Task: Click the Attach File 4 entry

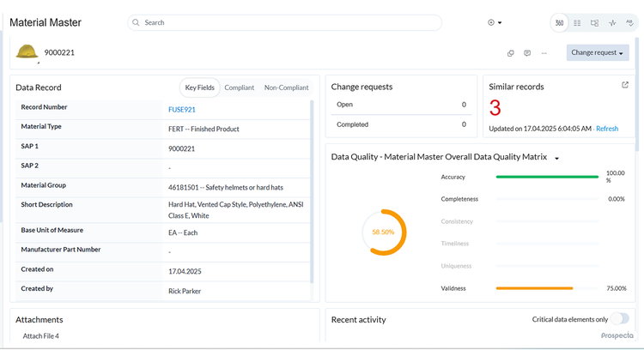Action: point(40,336)
